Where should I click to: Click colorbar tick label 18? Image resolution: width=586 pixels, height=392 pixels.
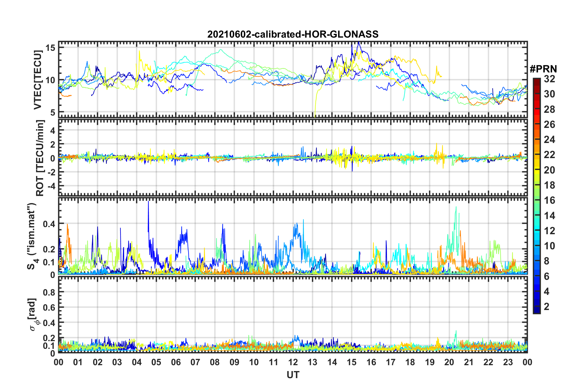(550, 185)
